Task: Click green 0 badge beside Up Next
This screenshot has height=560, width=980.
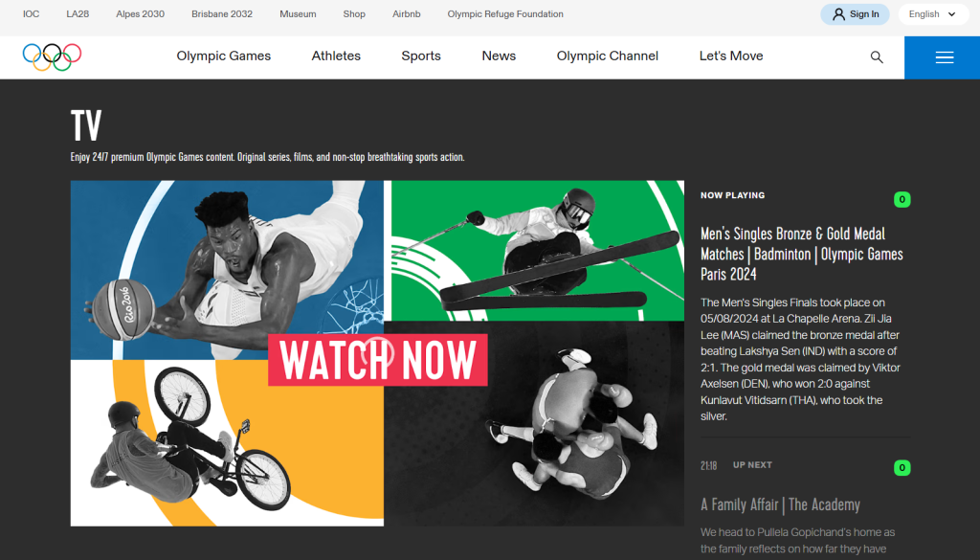Action: (902, 467)
